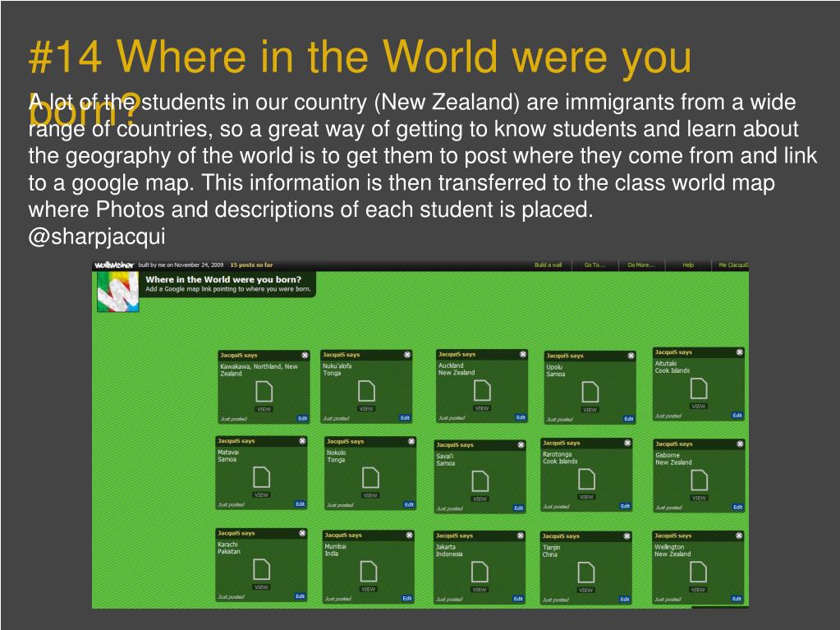Click VIEW on the Mumbai note

pyautogui.click(x=369, y=589)
